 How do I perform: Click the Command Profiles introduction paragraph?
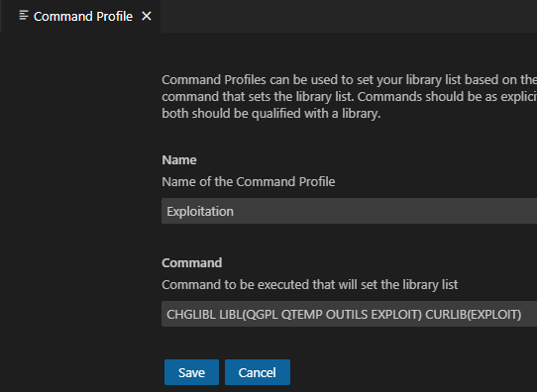coord(350,96)
